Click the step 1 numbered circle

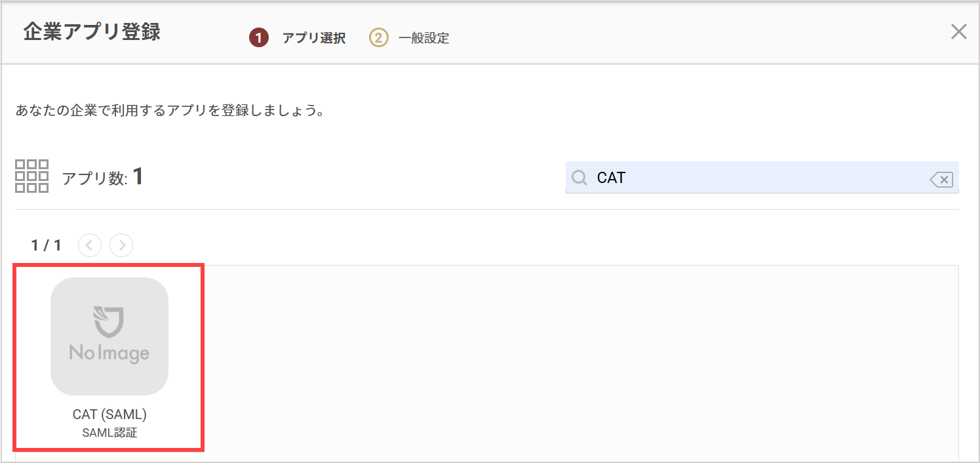259,38
